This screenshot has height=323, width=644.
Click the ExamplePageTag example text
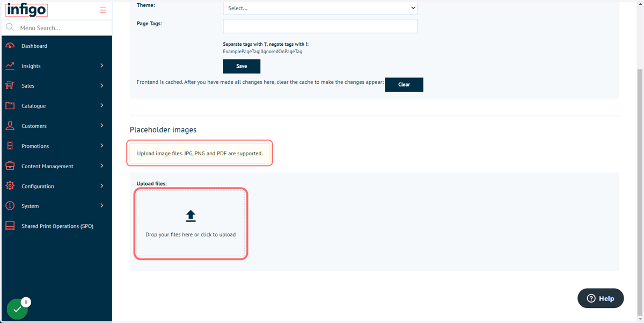(262, 52)
